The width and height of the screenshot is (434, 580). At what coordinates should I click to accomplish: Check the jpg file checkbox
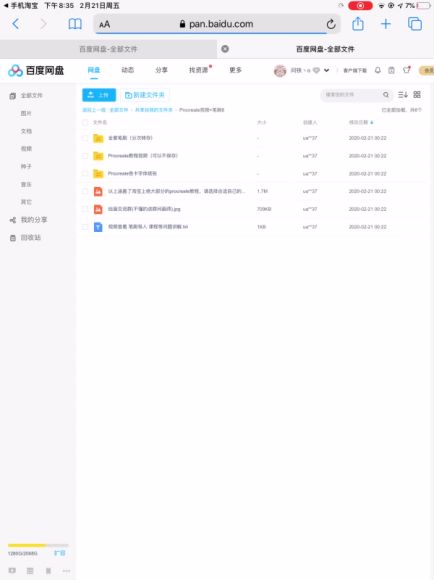pyautogui.click(x=85, y=209)
